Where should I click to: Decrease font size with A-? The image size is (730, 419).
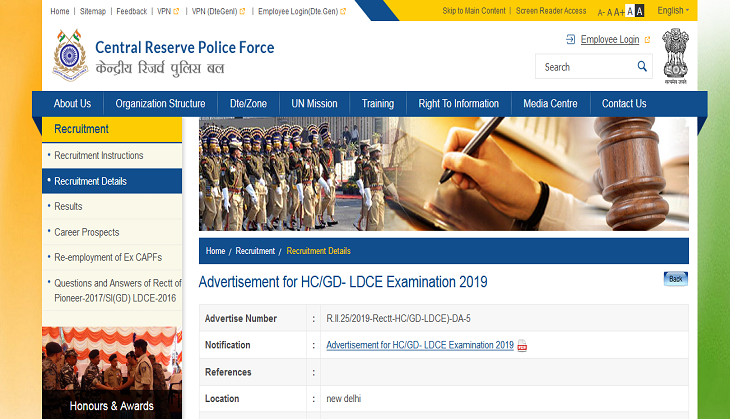click(x=602, y=13)
